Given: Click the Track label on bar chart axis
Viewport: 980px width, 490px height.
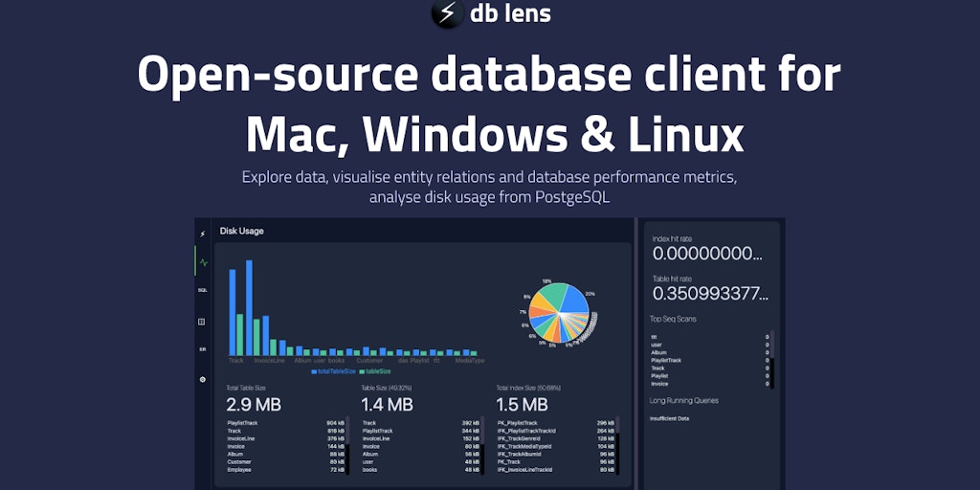Looking at the screenshot, I should pyautogui.click(x=236, y=361).
